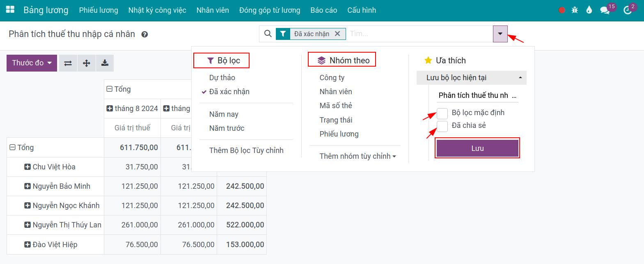
Task: Click the Bộ lọc funnel icon
Action: [x=211, y=60]
